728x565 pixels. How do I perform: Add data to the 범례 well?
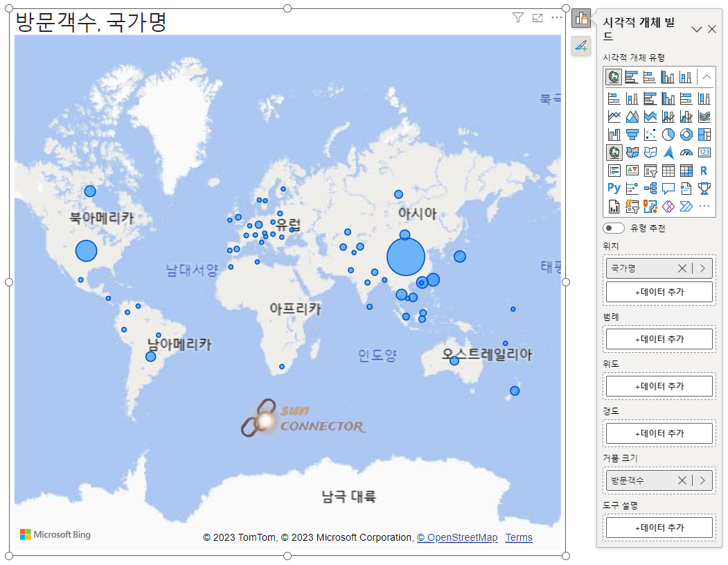coord(659,339)
